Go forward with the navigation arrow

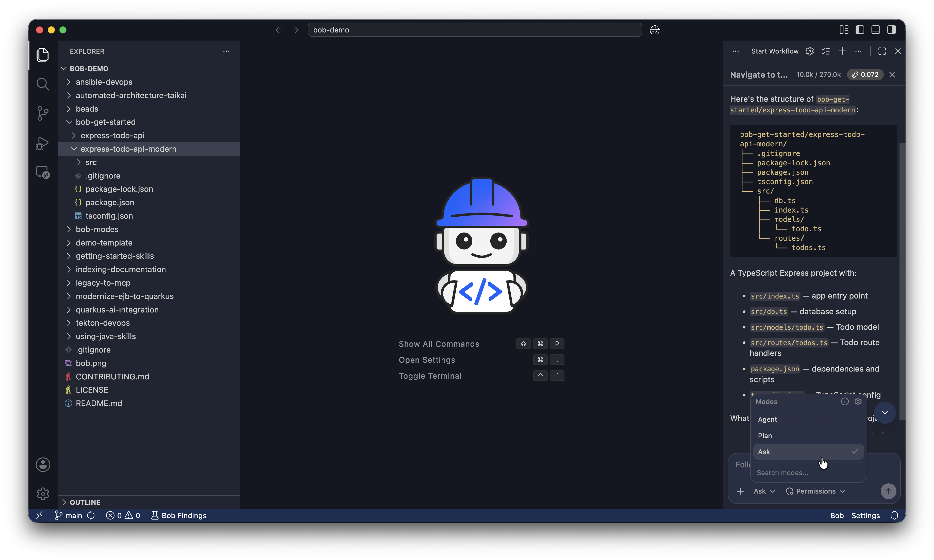[295, 30]
